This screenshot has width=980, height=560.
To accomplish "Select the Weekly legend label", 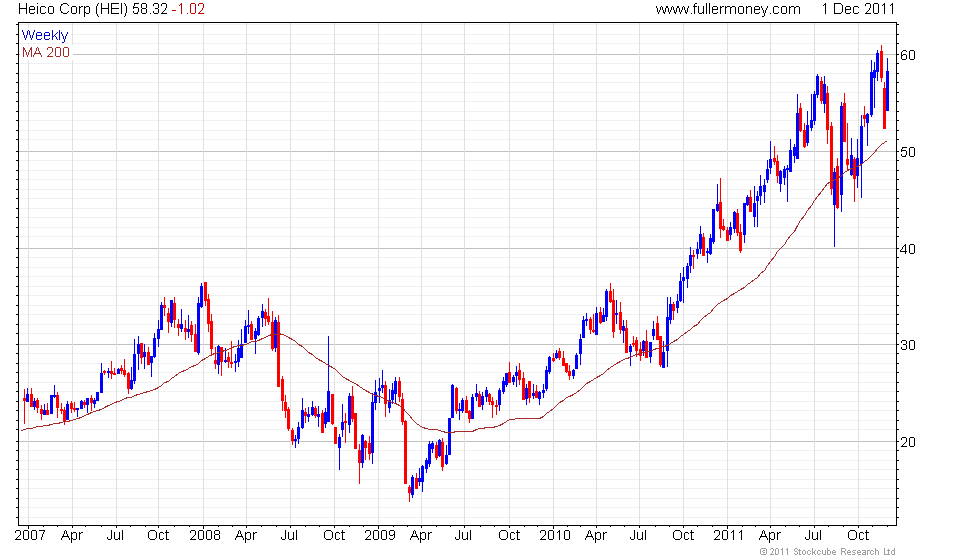I will (44, 36).
